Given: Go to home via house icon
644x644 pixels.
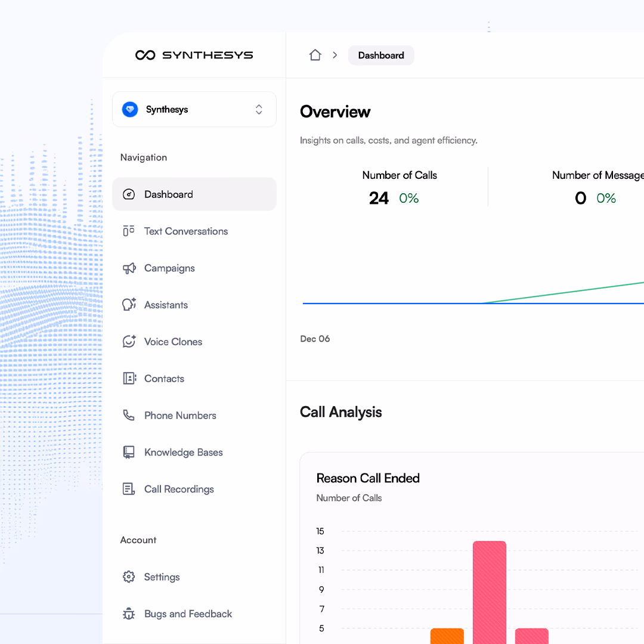Looking at the screenshot, I should click(x=315, y=55).
